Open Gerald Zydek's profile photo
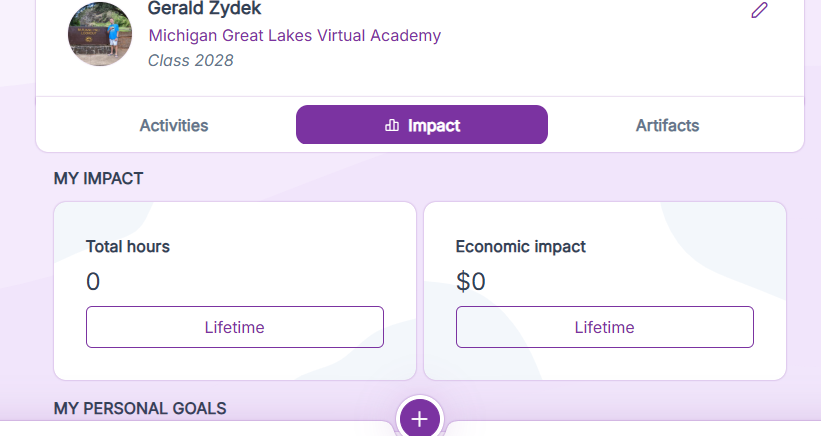 point(100,34)
